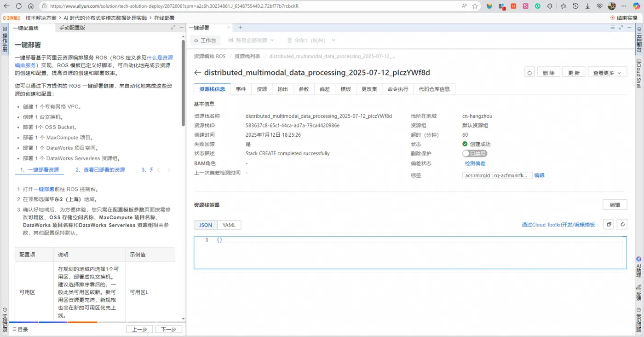Show next steps with the right chevron
Screen dimensions: 644x337
(x=169, y=170)
